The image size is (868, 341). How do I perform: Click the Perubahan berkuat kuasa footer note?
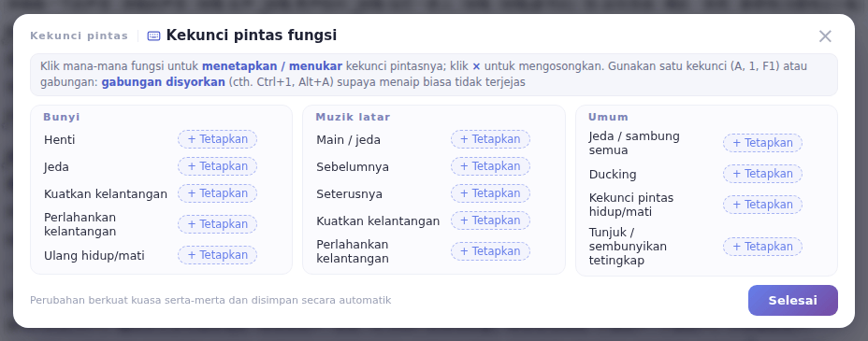click(210, 301)
